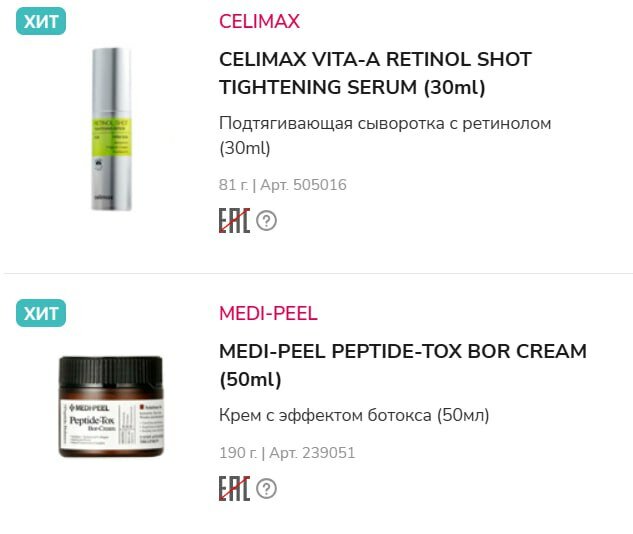This screenshot has width=633, height=534.
Task: Click the 190 г. weight label
Action: click(238, 453)
